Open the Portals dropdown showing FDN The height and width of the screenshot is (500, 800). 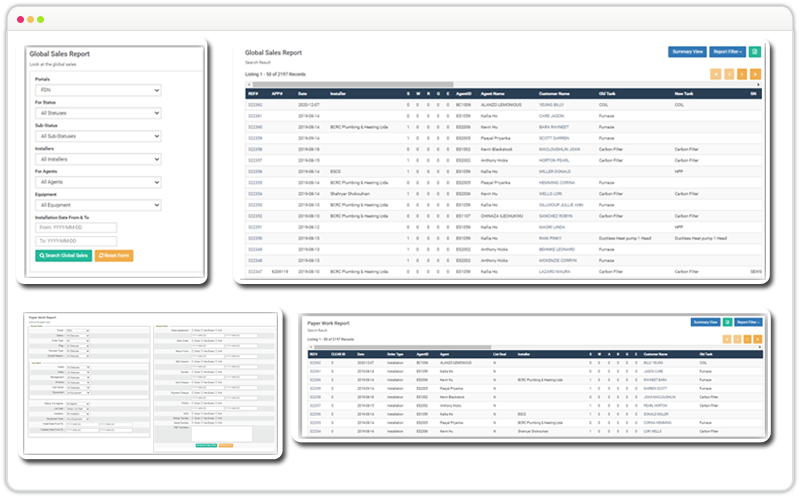99,90
